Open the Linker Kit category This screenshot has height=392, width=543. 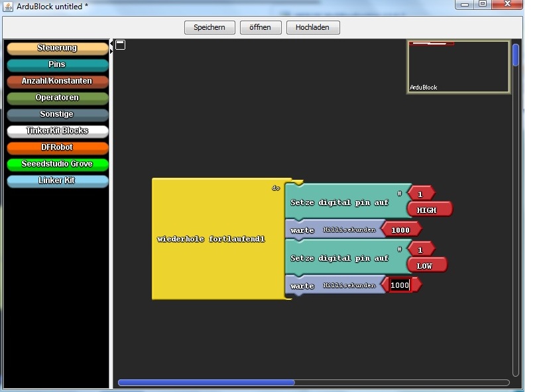pyautogui.click(x=57, y=180)
